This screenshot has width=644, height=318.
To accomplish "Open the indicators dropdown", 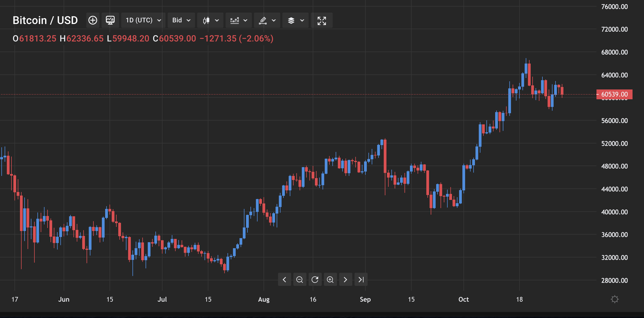I will point(239,20).
